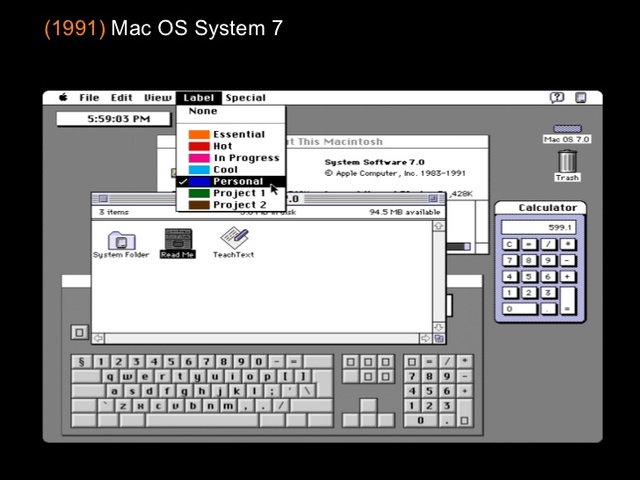640x480 pixels.
Task: Click the Finder window size box
Action: pyautogui.click(x=439, y=338)
